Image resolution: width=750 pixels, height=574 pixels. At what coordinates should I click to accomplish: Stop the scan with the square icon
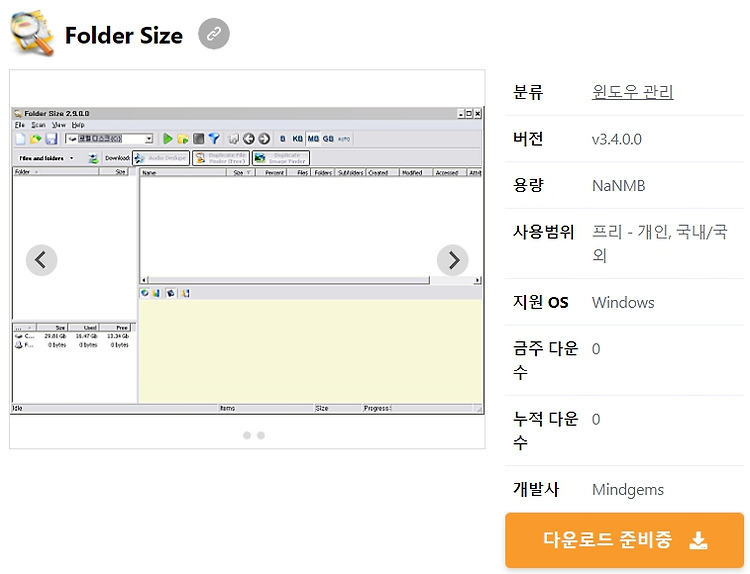tap(198, 139)
